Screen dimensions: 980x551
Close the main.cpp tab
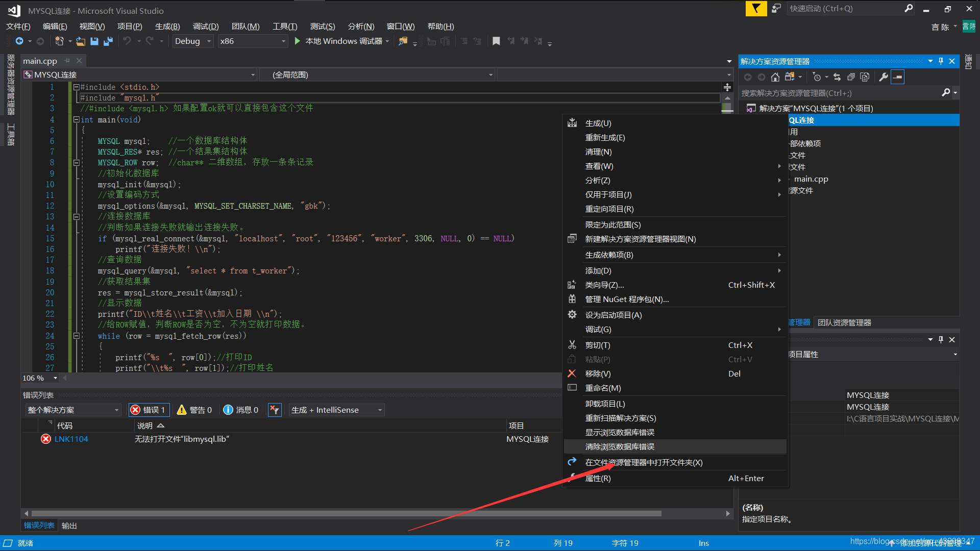79,61
